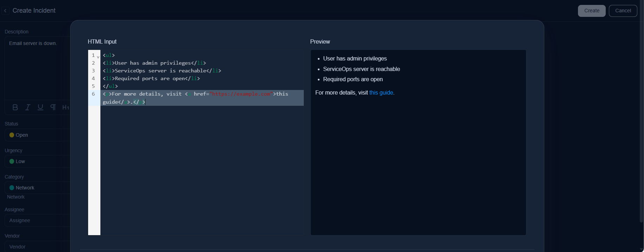This screenshot has height=252, width=644.
Task: Click the Create button
Action: coord(592,11)
